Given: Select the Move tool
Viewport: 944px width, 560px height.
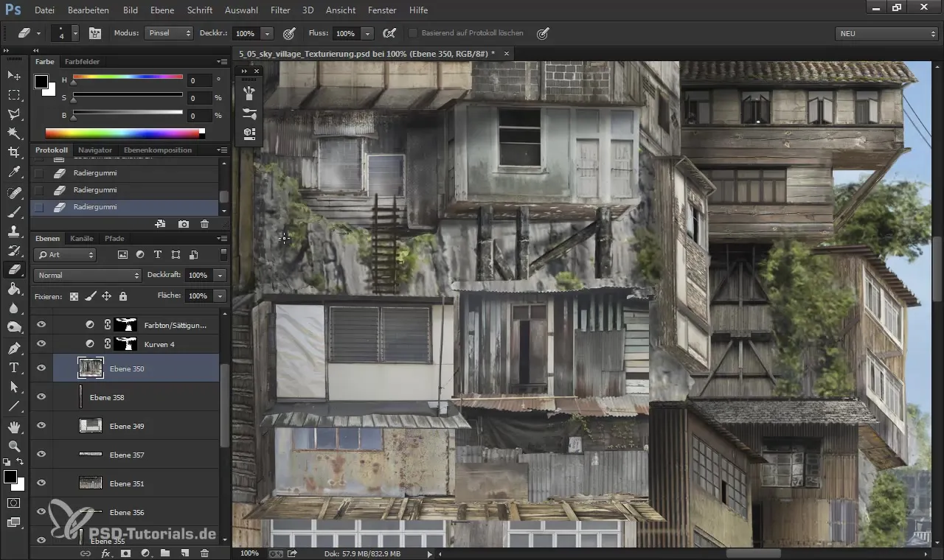Looking at the screenshot, I should pyautogui.click(x=14, y=76).
